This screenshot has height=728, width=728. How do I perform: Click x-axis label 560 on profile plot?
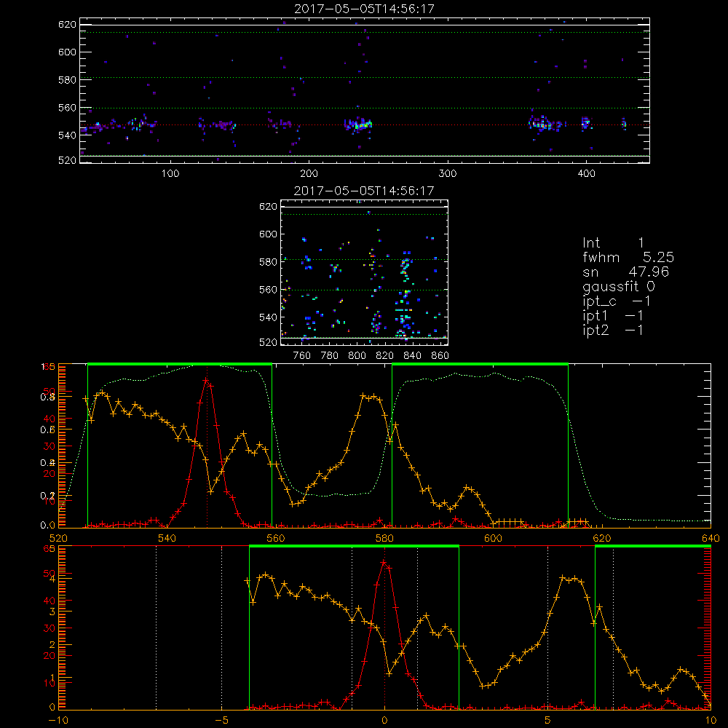276,538
